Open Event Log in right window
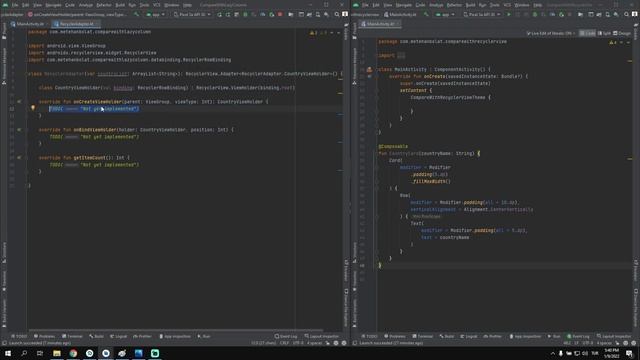 (x=578, y=336)
